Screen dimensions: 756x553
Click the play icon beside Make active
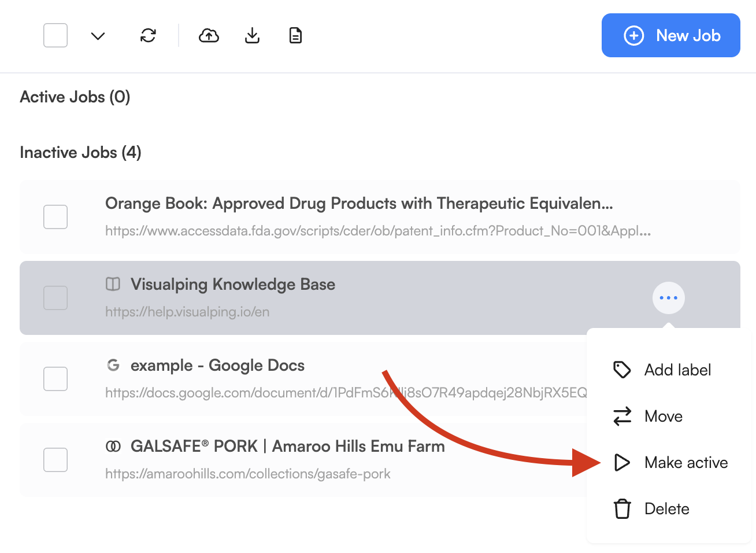[x=622, y=462]
